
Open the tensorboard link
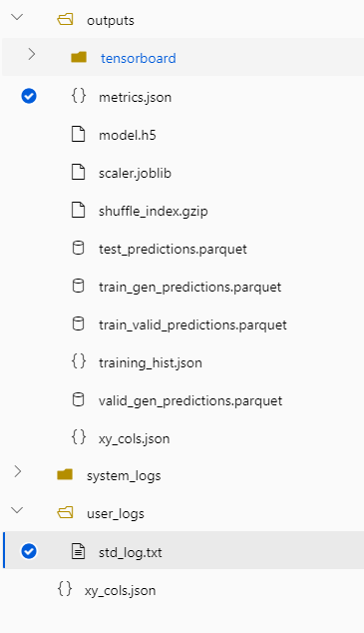(139, 58)
